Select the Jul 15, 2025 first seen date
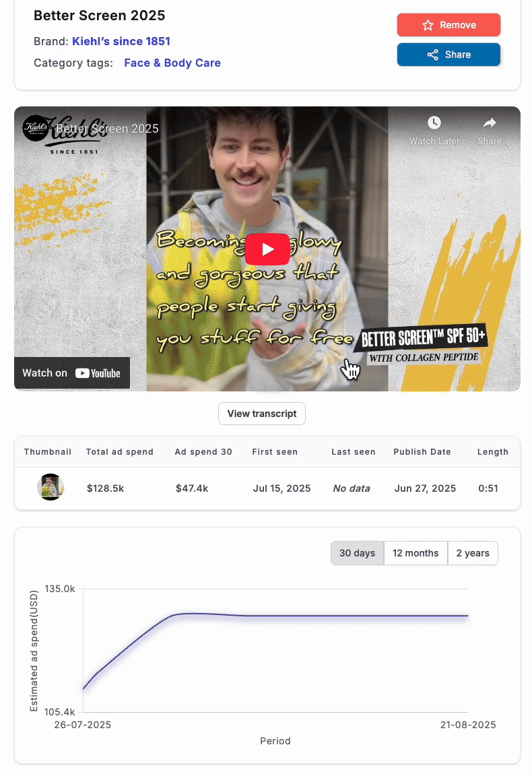This screenshot has height=776, width=532. click(282, 488)
